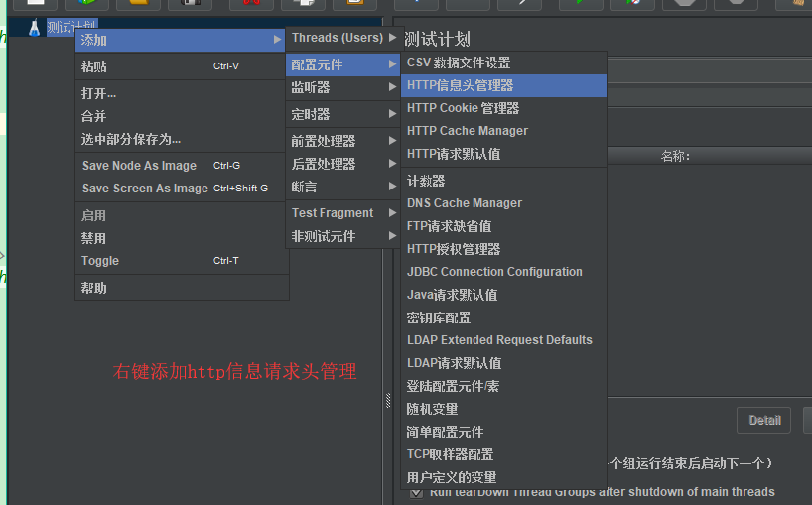Select the 合并 menu entry
Image resolution: width=812 pixels, height=505 pixels.
[182, 116]
